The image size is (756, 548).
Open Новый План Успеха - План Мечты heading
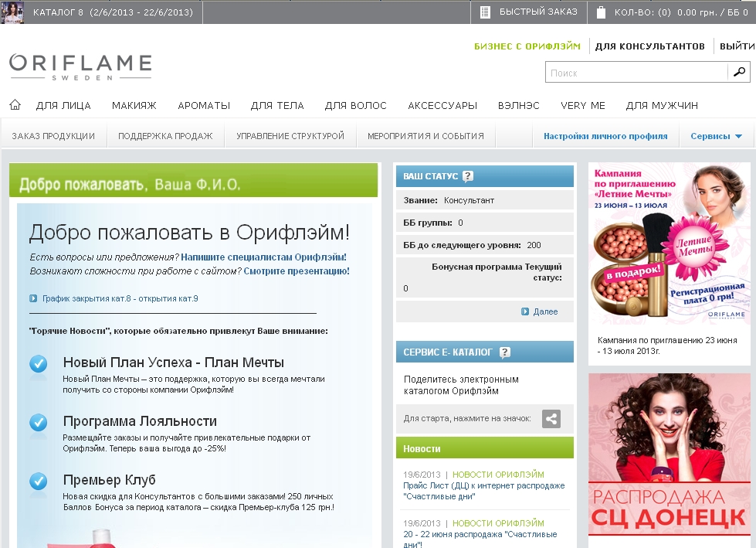pos(174,362)
